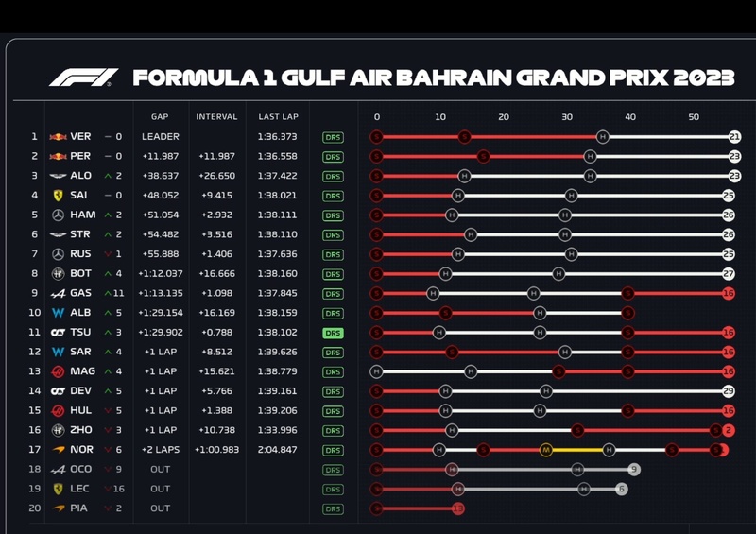Screen dimensions: 756x534
Task: Select the LAST LAP column header
Action: coord(278,117)
